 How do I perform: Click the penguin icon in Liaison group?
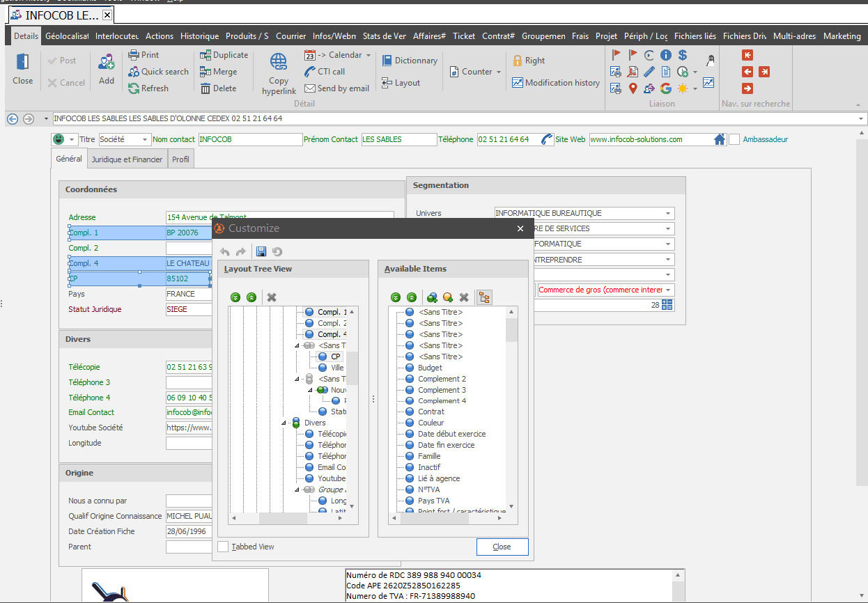coord(711,60)
